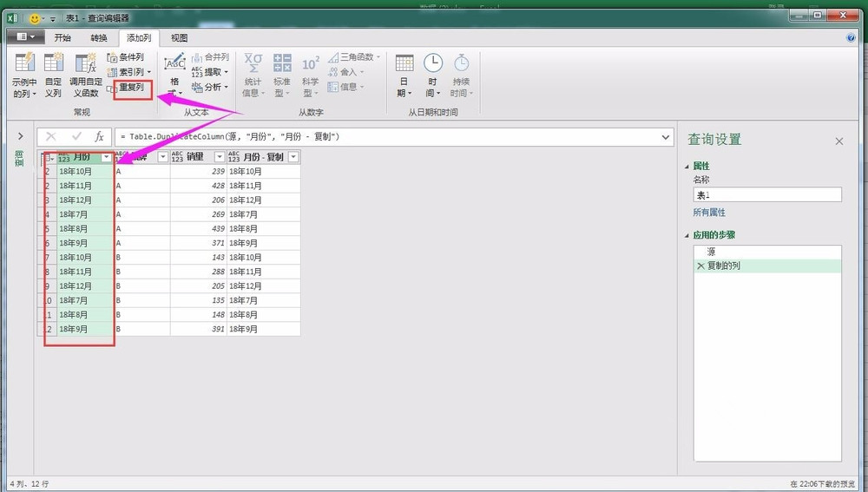
Task: Confirm formula with checkmark icon
Action: pyautogui.click(x=76, y=136)
